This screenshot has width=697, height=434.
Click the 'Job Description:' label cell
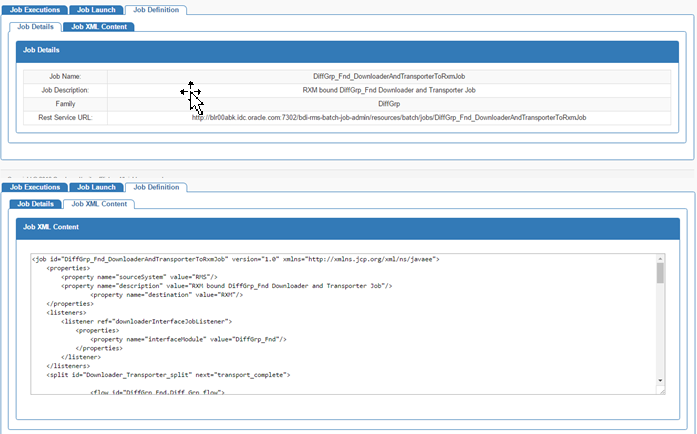coord(65,90)
